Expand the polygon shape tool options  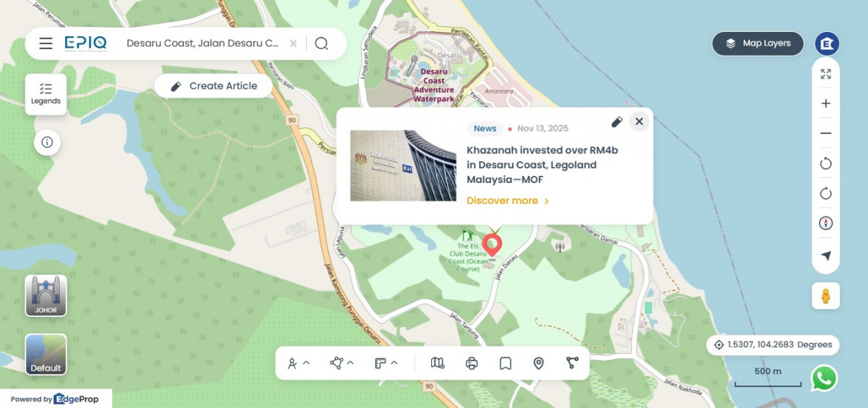342,363
